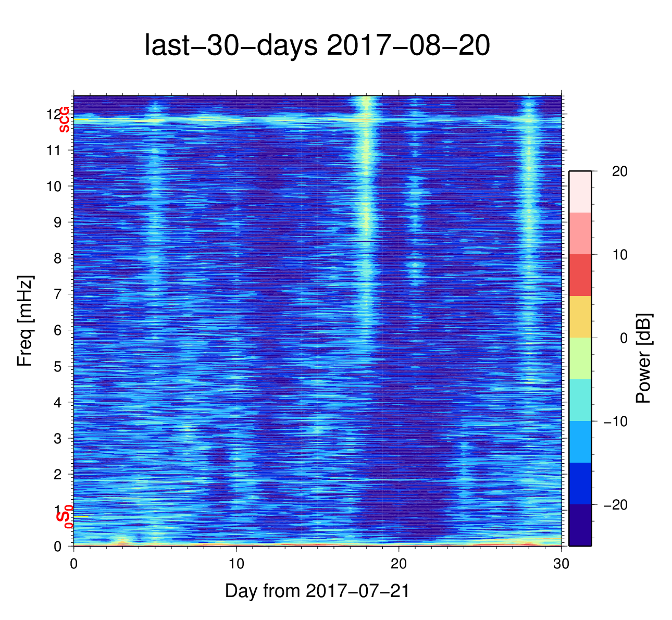Click the turquoise colorbar segment
This screenshot has height=620, width=672.
580,400
